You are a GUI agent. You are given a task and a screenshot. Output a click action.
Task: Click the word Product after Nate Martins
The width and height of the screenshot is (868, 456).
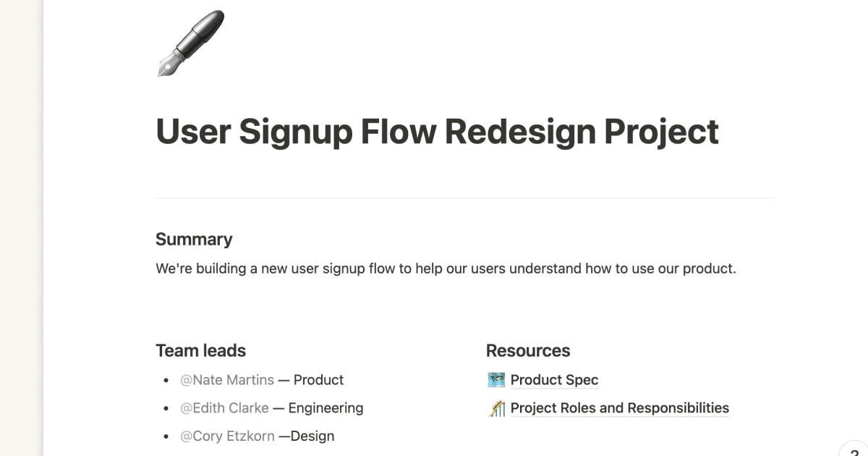pos(318,380)
